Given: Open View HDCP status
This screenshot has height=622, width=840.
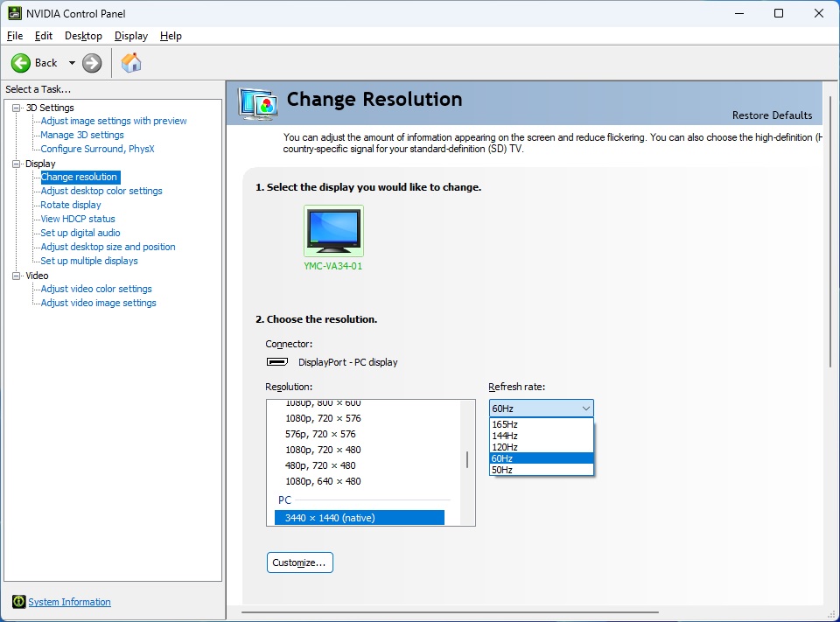Looking at the screenshot, I should (x=78, y=219).
